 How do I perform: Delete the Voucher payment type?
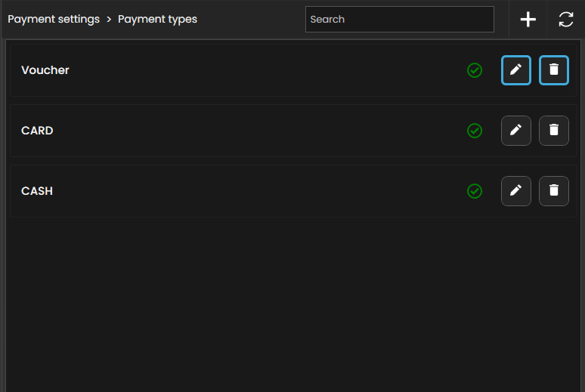(554, 70)
